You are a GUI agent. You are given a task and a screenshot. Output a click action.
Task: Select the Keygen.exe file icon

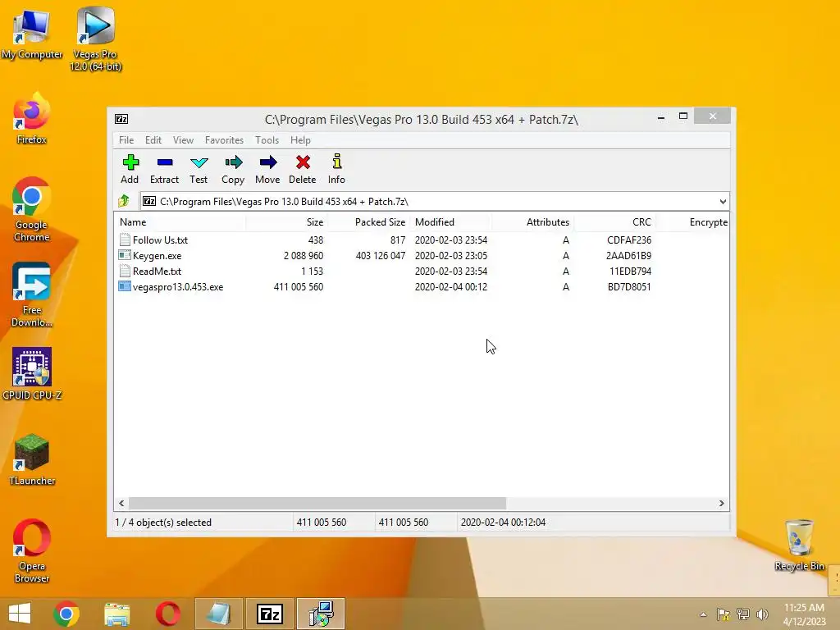125,256
